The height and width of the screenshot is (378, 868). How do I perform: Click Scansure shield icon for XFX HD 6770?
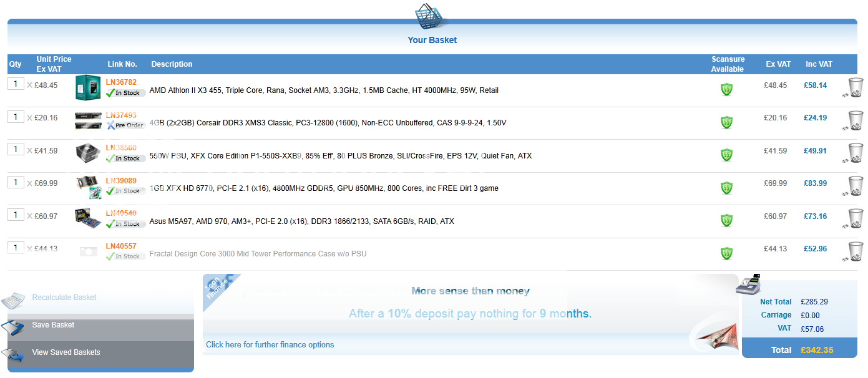[726, 188]
